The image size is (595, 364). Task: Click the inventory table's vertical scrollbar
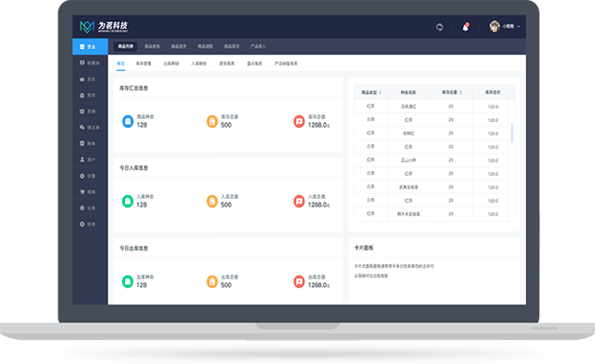[x=512, y=133]
